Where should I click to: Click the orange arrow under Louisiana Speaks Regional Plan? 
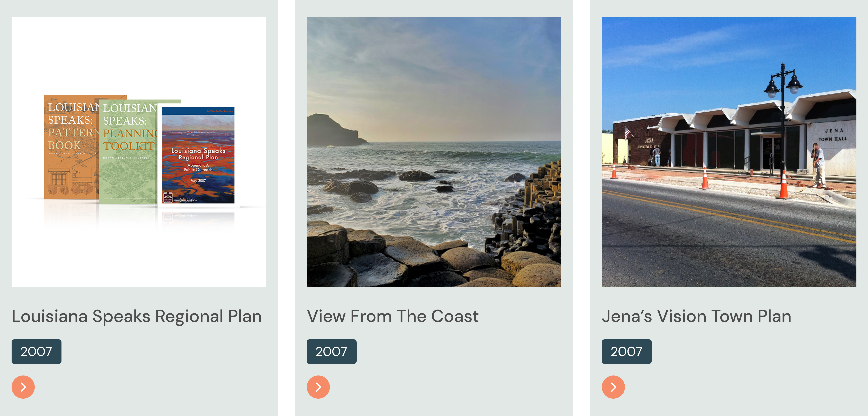(23, 387)
